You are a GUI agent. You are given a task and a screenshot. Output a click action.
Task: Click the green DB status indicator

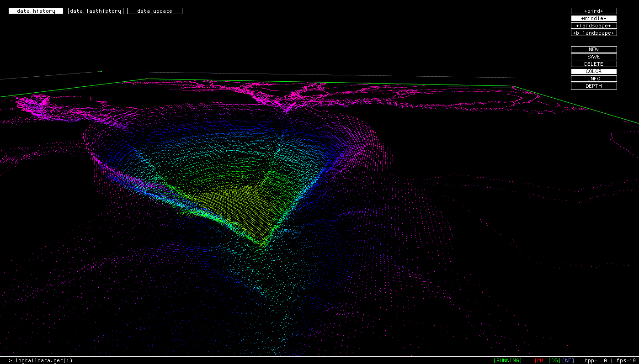click(554, 360)
